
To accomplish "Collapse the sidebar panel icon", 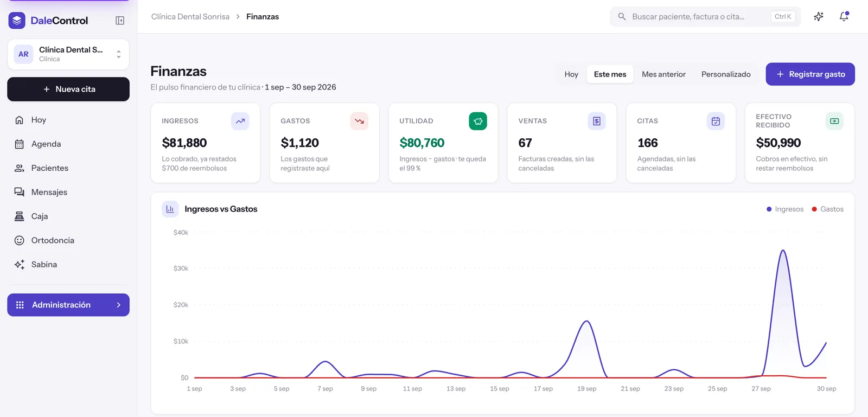I will [x=120, y=21].
